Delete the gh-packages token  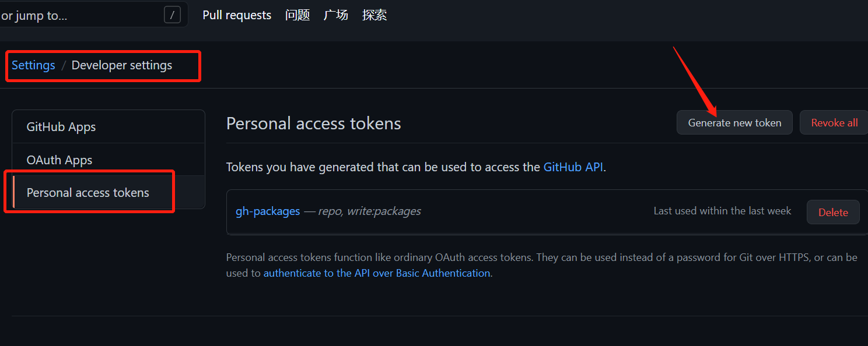833,212
